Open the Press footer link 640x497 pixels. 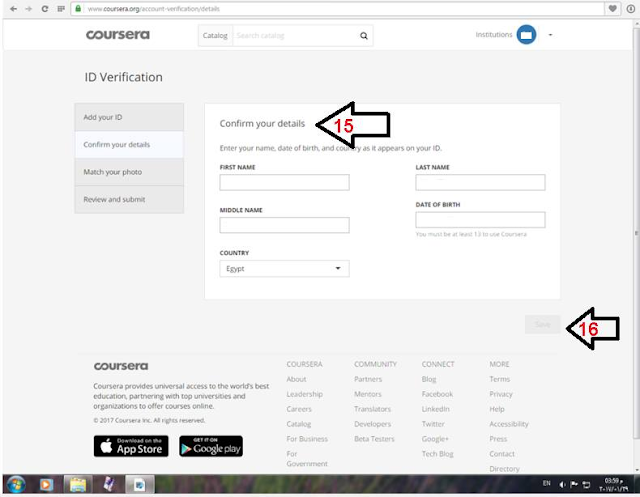498,439
